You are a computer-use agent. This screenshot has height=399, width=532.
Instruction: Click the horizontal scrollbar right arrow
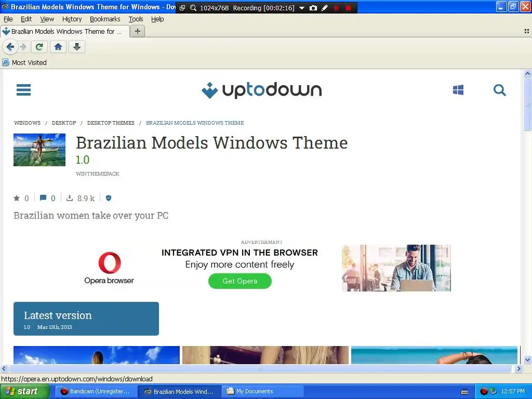[x=518, y=368]
